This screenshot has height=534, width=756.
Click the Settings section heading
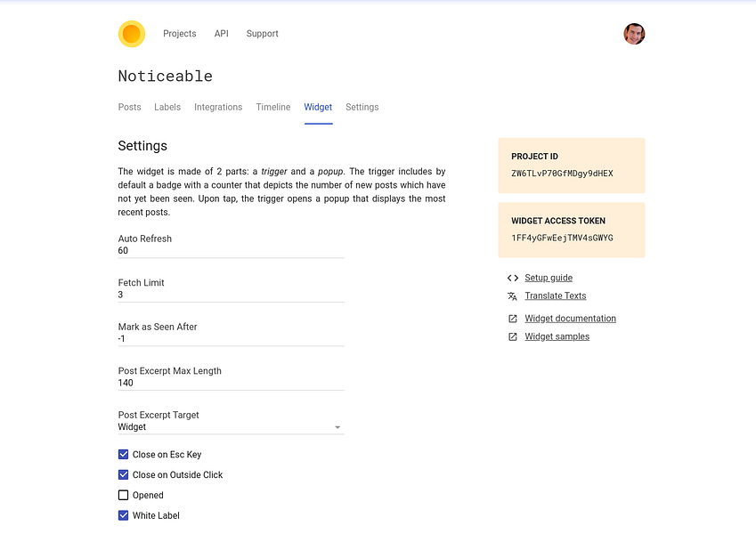click(142, 146)
